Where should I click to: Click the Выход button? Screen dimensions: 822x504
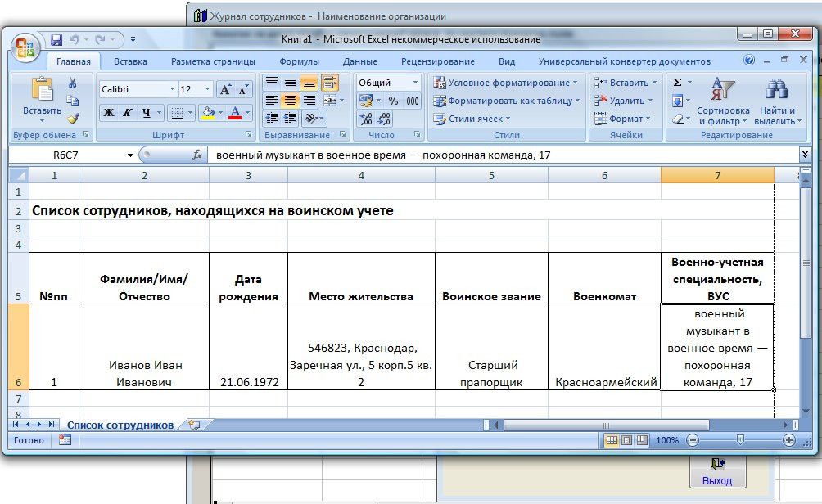[716, 472]
